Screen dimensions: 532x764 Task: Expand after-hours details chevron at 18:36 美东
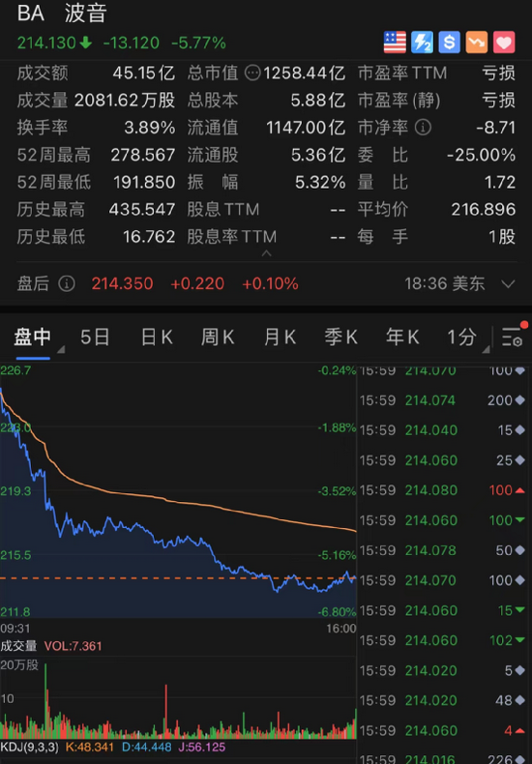point(508,284)
